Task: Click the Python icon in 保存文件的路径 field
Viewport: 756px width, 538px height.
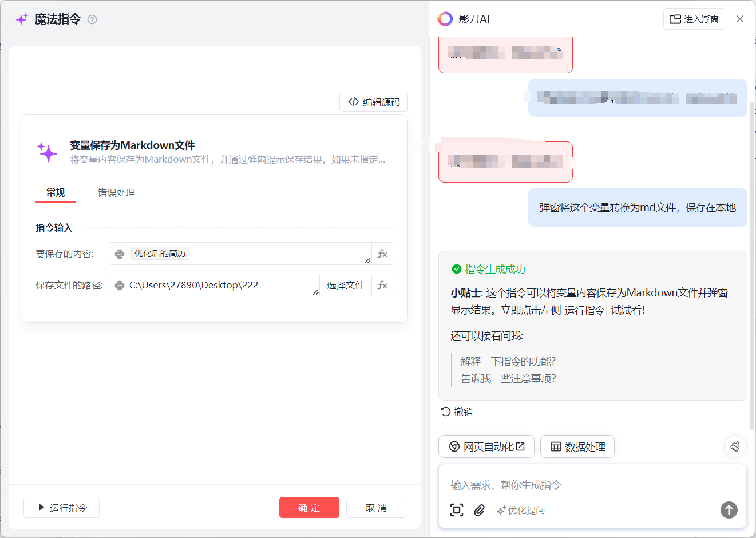Action: (120, 286)
